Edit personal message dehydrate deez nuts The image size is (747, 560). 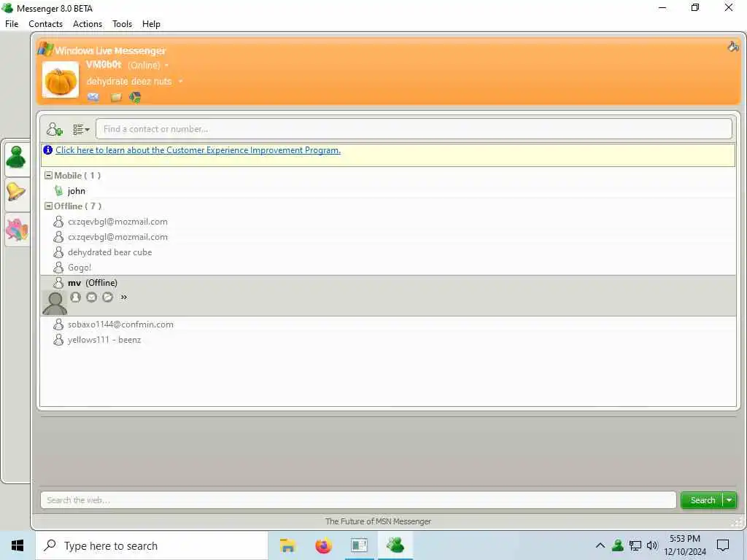coord(129,82)
